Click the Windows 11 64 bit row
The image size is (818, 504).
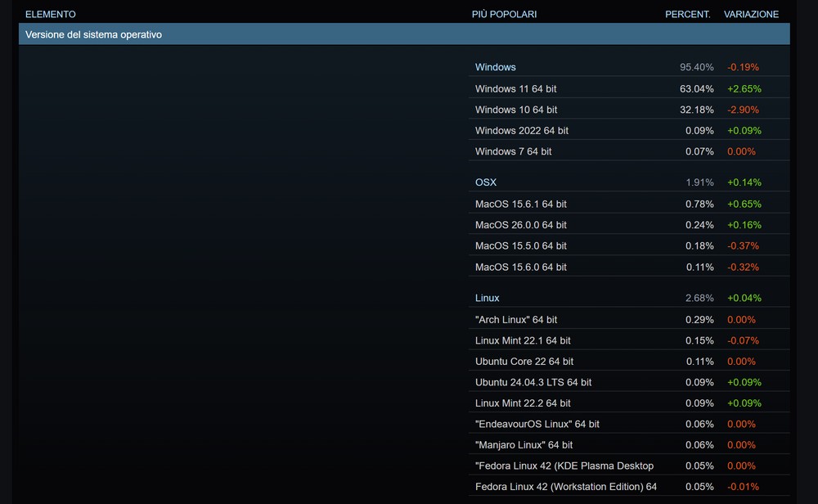(x=516, y=88)
